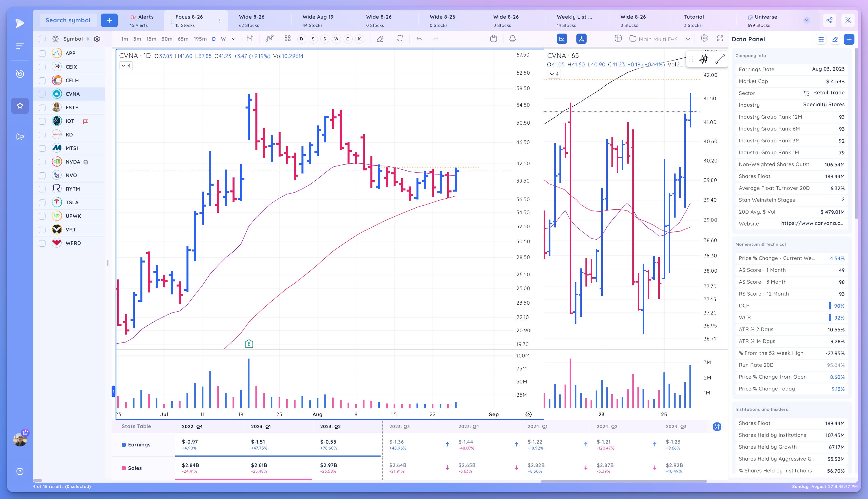868x499 pixels.
Task: Open the user profile avatar
Action: coord(20,439)
